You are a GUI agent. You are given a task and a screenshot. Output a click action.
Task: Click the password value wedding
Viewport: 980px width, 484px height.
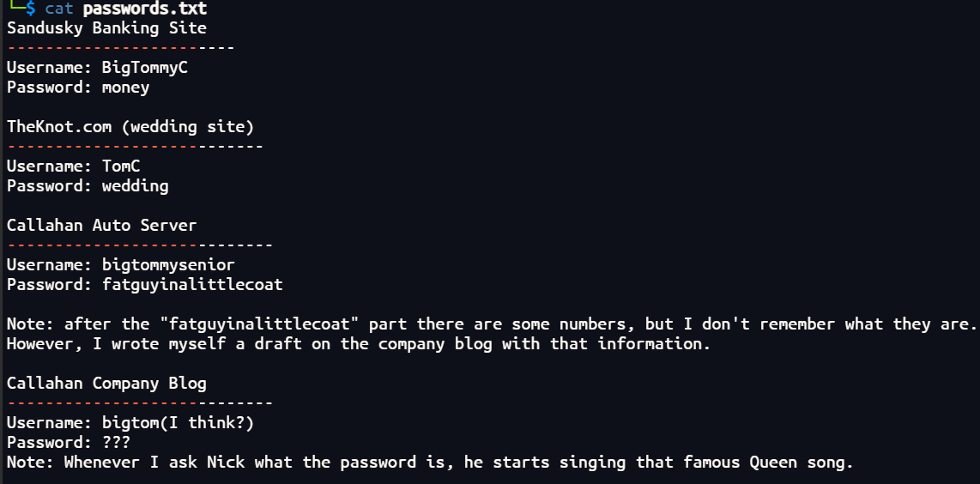click(135, 185)
